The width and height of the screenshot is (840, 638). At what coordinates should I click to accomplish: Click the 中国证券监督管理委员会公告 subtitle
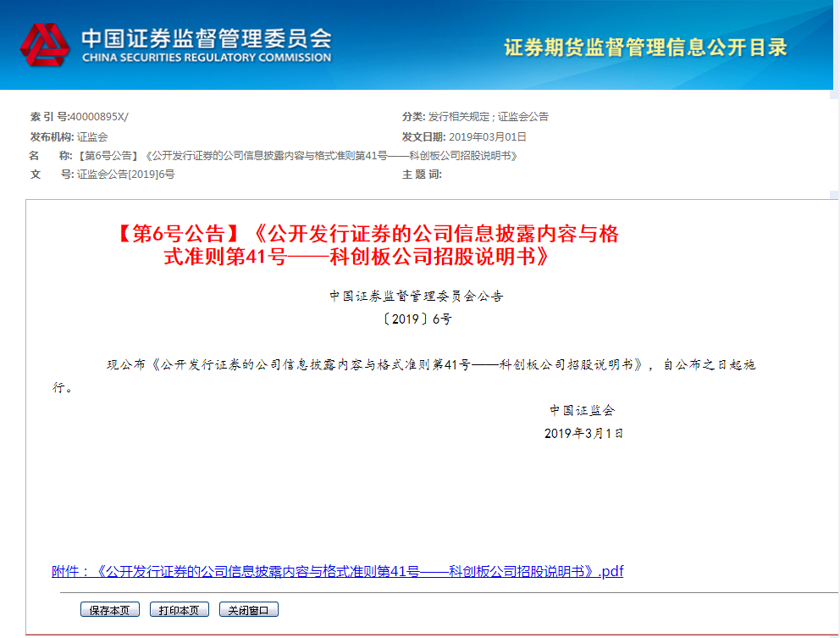[417, 296]
